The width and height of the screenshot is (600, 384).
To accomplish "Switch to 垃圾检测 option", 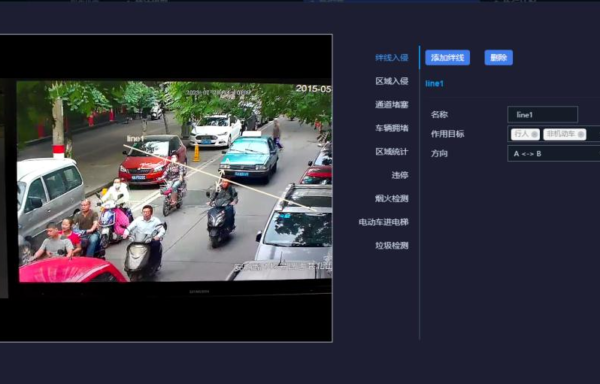I will tap(391, 246).
